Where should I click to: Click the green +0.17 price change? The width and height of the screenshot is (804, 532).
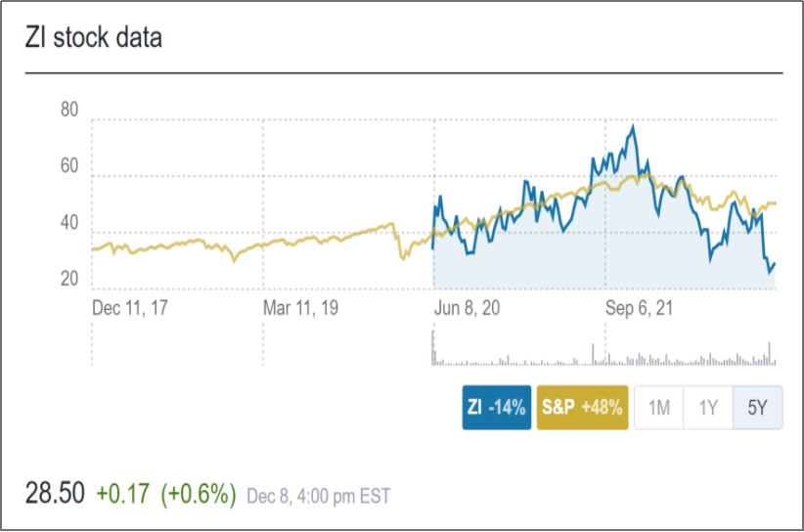point(124,494)
